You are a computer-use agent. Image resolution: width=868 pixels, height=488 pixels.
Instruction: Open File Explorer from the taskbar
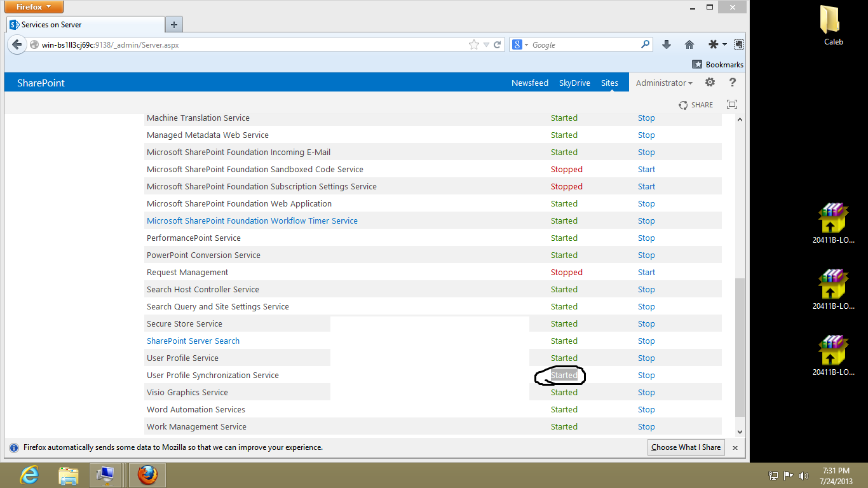point(68,475)
